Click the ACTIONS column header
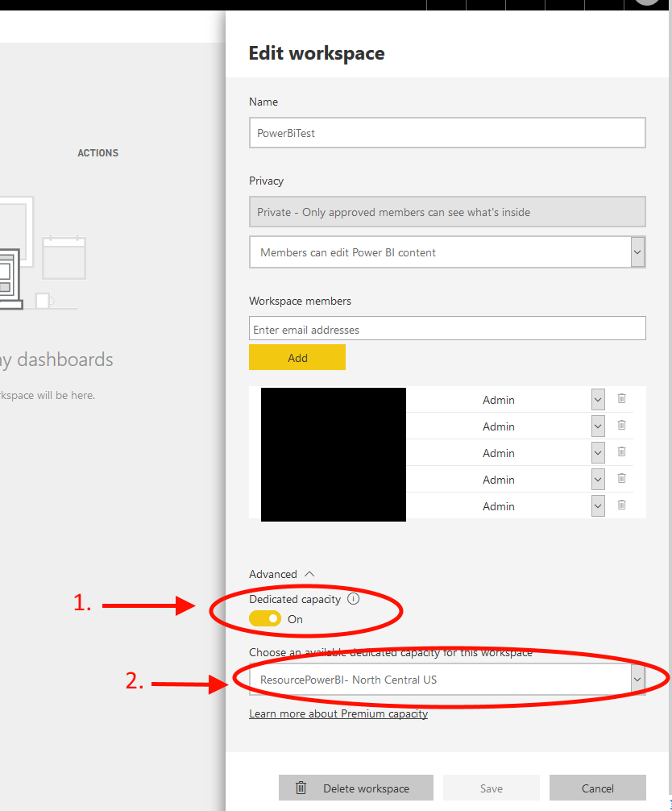The image size is (672, 811). [97, 153]
